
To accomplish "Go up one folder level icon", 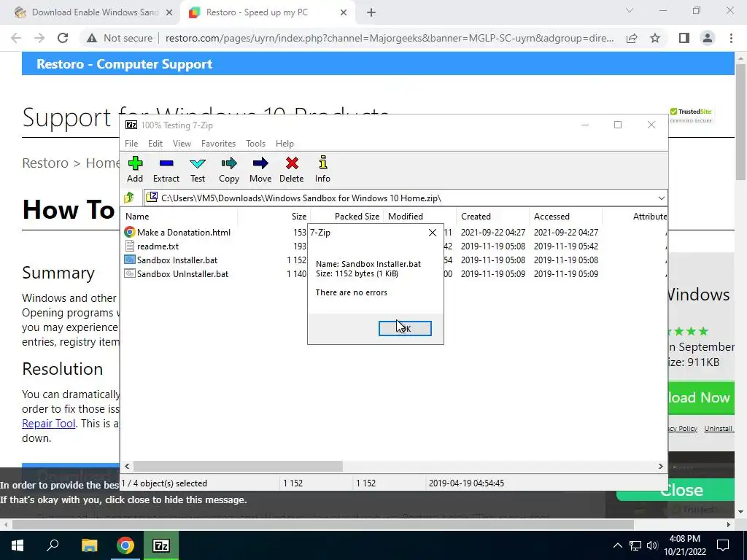I will click(x=129, y=198).
